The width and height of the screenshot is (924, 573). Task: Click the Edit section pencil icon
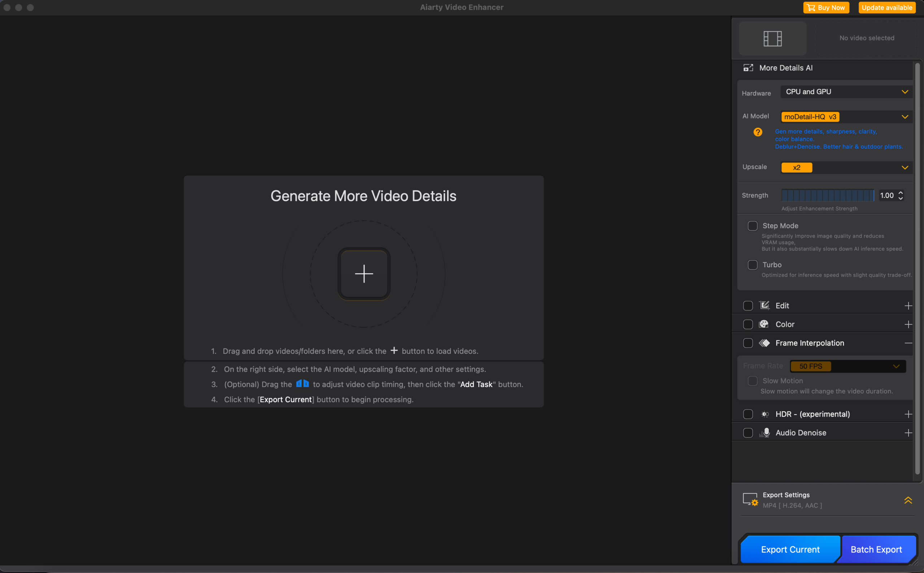click(x=764, y=305)
